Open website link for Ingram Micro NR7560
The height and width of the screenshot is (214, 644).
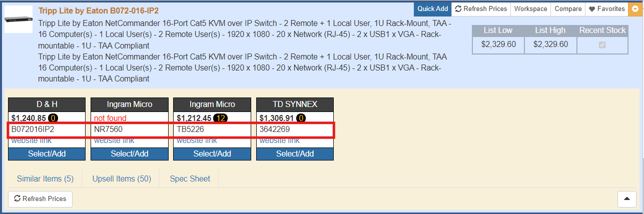coord(114,141)
